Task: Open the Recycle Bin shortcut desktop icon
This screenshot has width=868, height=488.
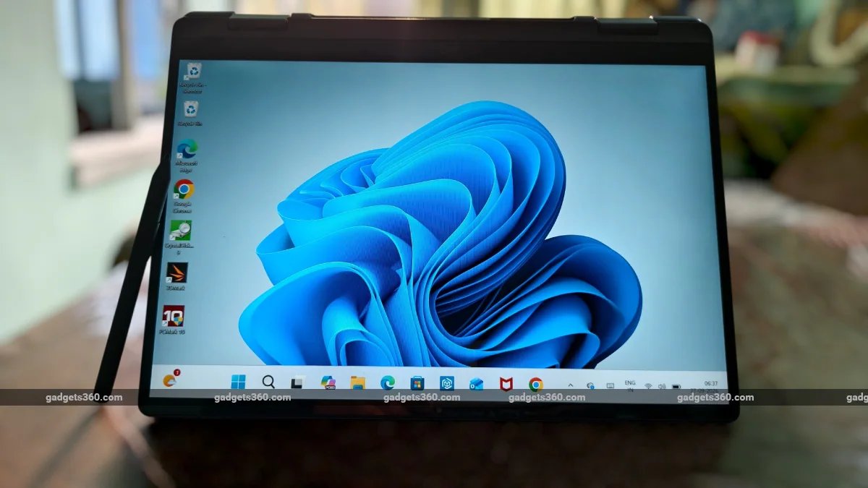Action: pyautogui.click(x=192, y=77)
